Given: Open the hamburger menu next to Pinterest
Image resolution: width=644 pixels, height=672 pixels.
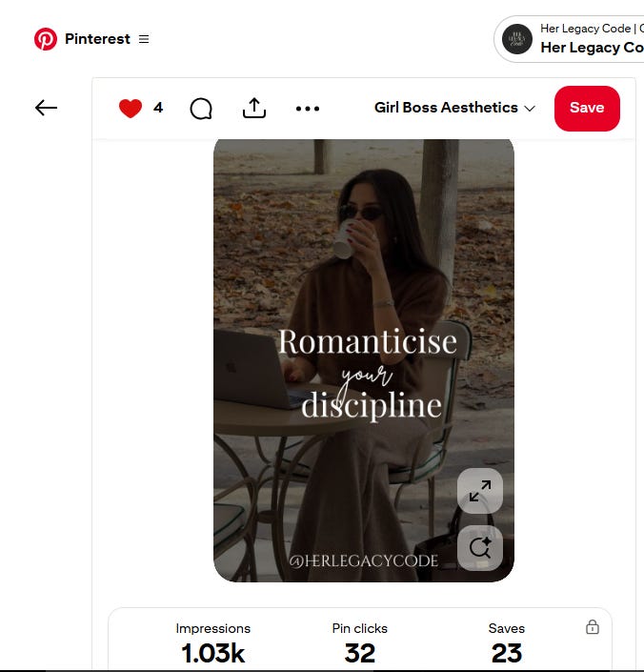Looking at the screenshot, I should click(144, 39).
